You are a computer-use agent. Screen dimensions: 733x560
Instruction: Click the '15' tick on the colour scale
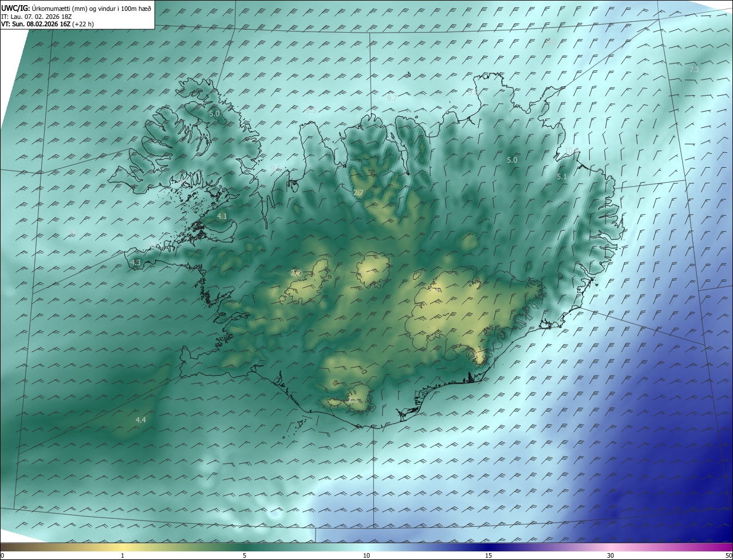tap(488, 555)
